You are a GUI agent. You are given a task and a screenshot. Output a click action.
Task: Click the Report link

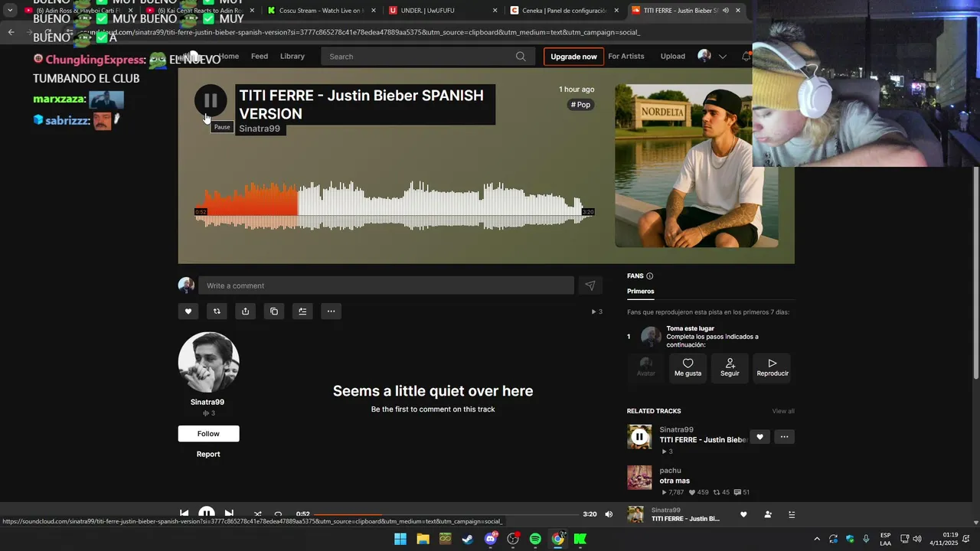208,454
